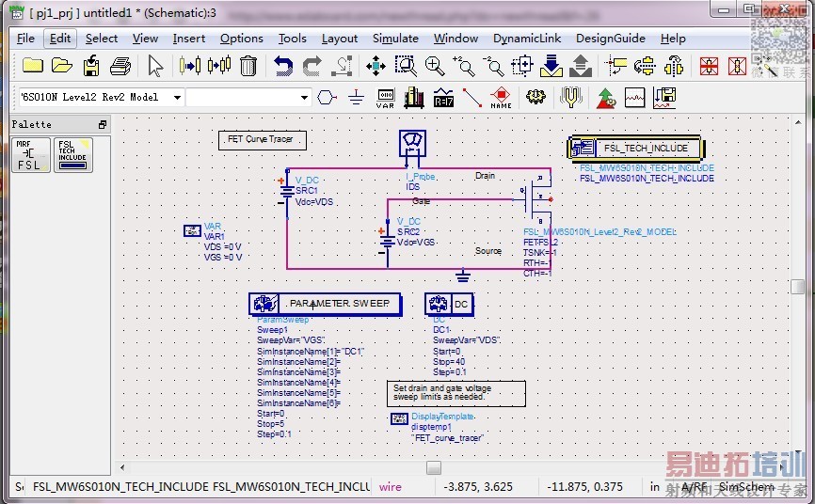Insert a ground symbol from the toolbar
Image resolution: width=815 pixels, height=504 pixels.
tap(356, 98)
